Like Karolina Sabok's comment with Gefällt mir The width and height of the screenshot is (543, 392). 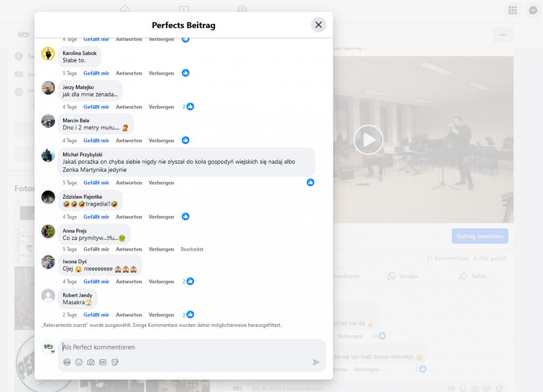(97, 73)
